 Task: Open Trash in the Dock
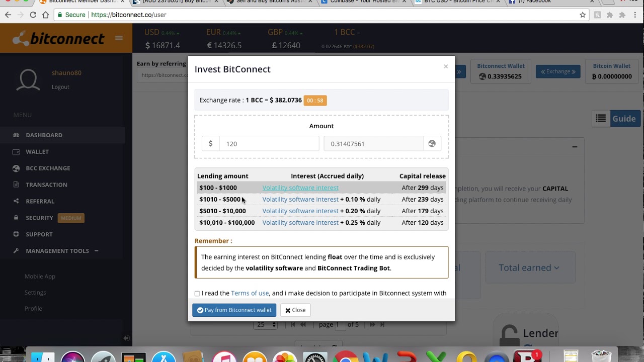pyautogui.click(x=601, y=356)
